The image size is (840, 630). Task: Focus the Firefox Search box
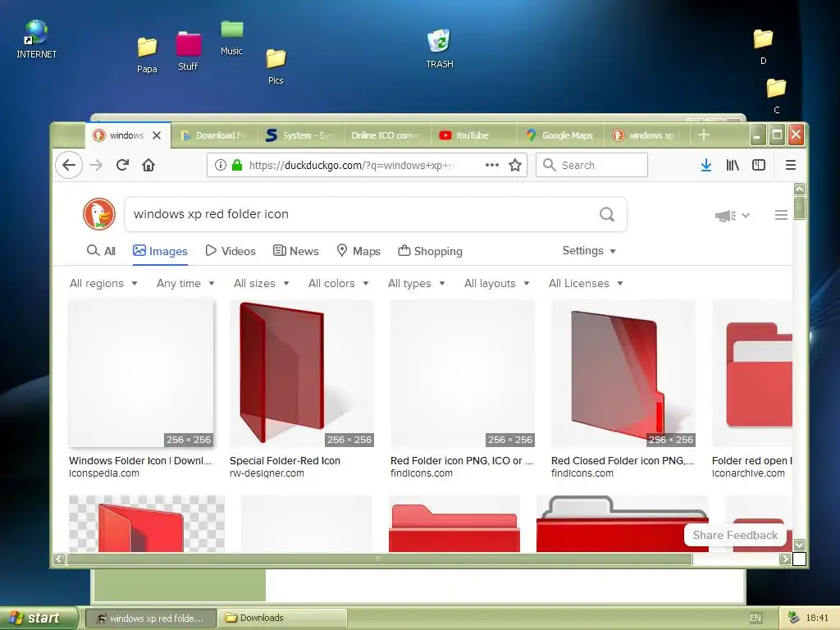click(x=591, y=165)
